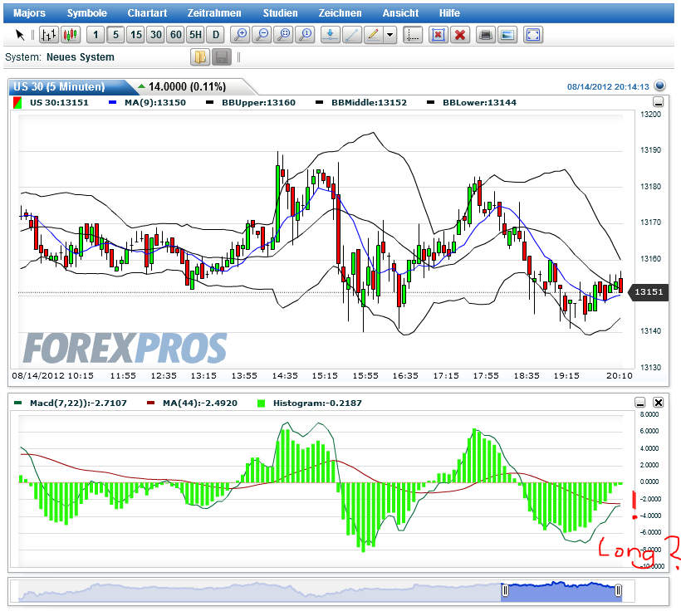681x616 pixels.
Task: Open the Zeitrahmen menu
Action: tap(214, 13)
